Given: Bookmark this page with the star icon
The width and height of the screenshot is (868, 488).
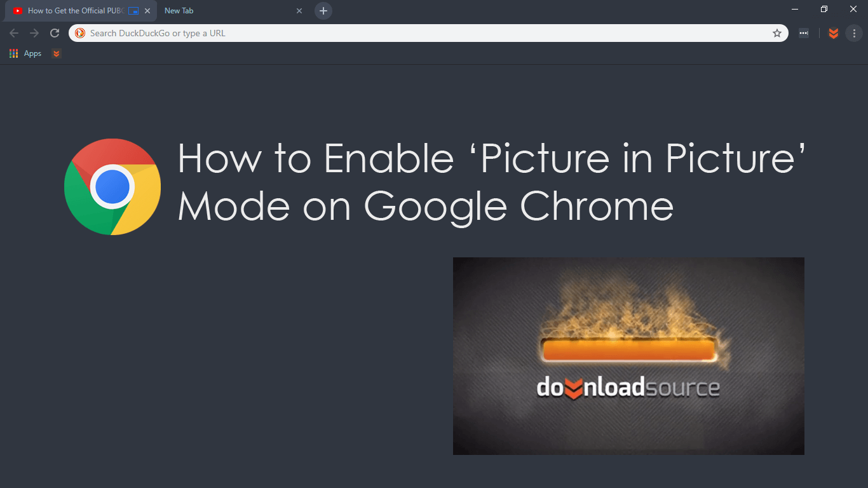Looking at the screenshot, I should (777, 33).
